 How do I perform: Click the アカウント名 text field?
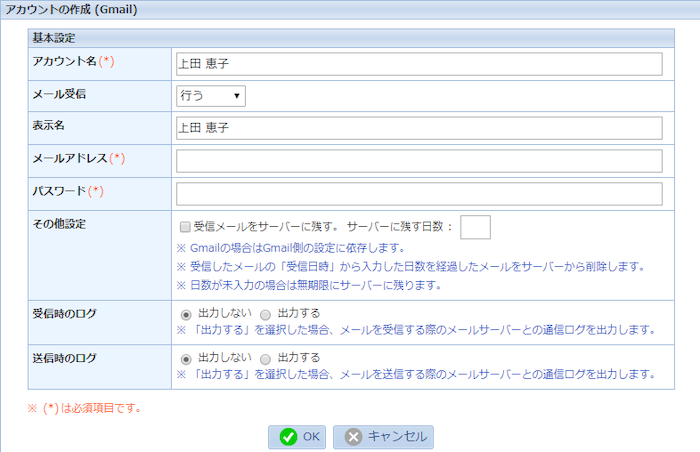click(x=418, y=64)
